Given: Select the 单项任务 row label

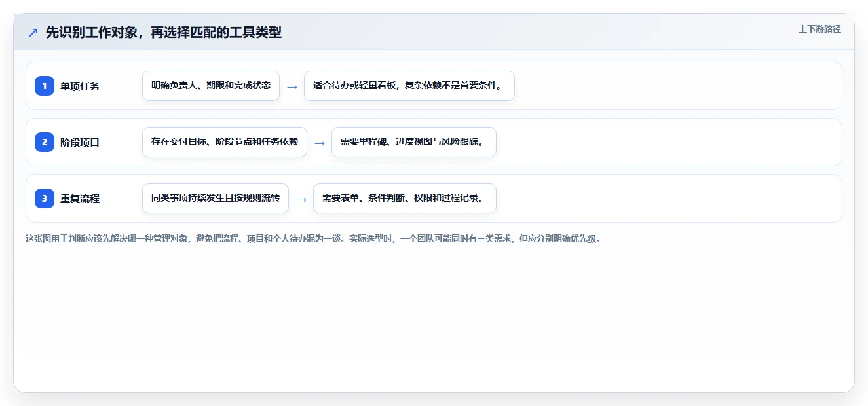Looking at the screenshot, I should click(80, 86).
